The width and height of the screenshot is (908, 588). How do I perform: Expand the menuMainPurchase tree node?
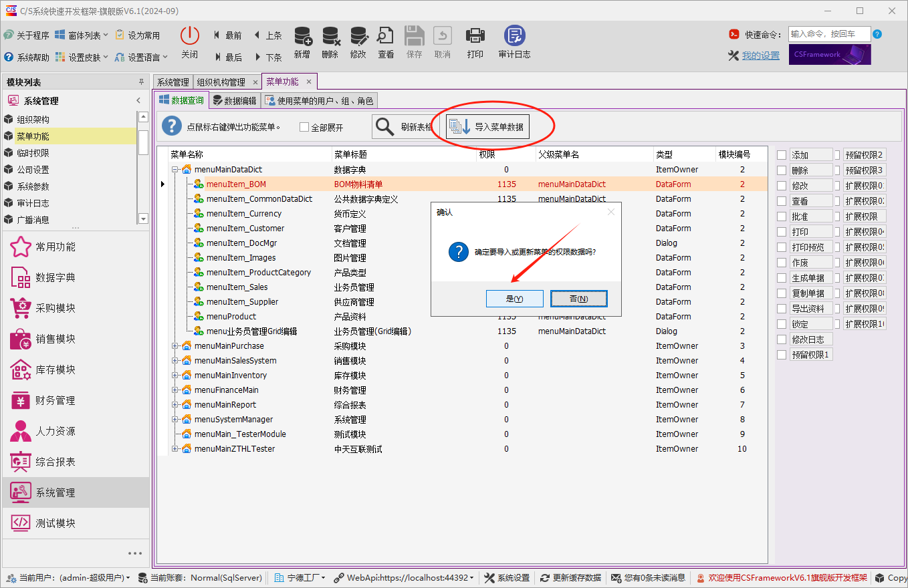[x=175, y=346]
